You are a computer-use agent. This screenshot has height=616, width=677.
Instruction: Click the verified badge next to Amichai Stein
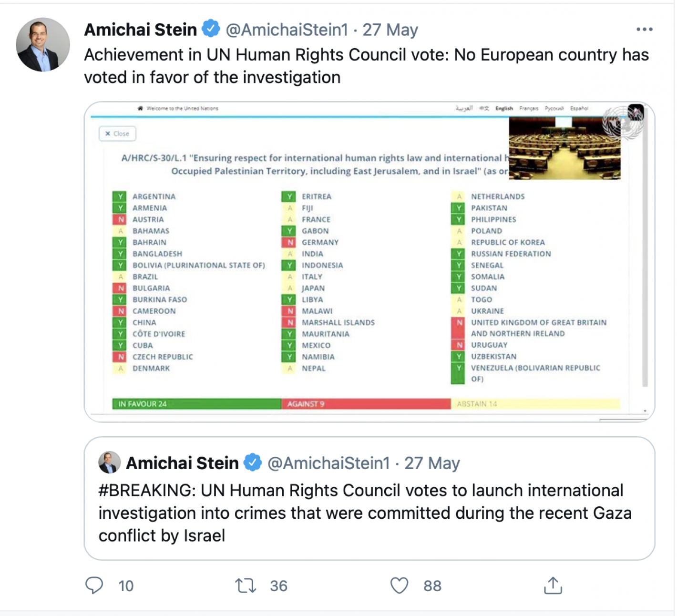tap(211, 29)
